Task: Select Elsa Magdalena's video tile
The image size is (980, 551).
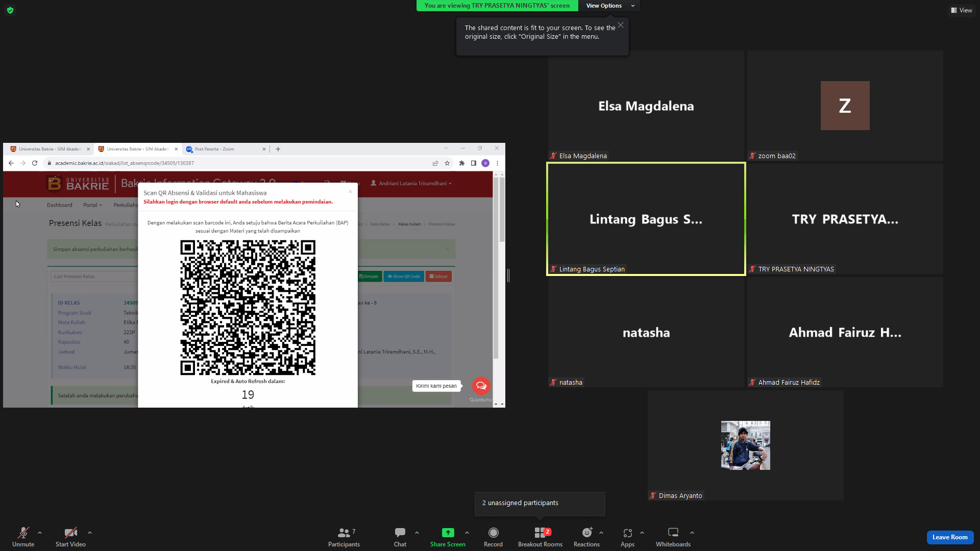Action: coord(646,106)
